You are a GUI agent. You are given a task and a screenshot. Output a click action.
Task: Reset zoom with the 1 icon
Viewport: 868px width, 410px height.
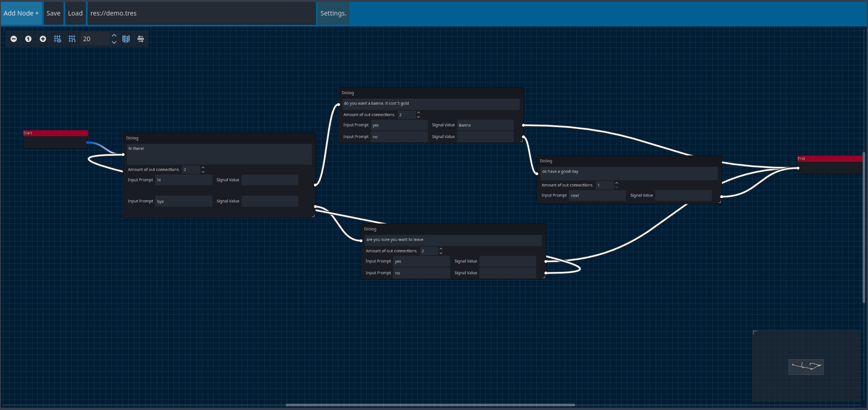(28, 39)
